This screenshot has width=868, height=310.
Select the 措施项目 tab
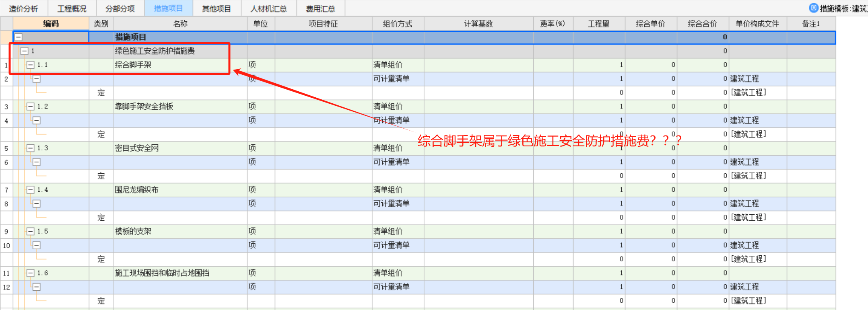click(x=168, y=8)
